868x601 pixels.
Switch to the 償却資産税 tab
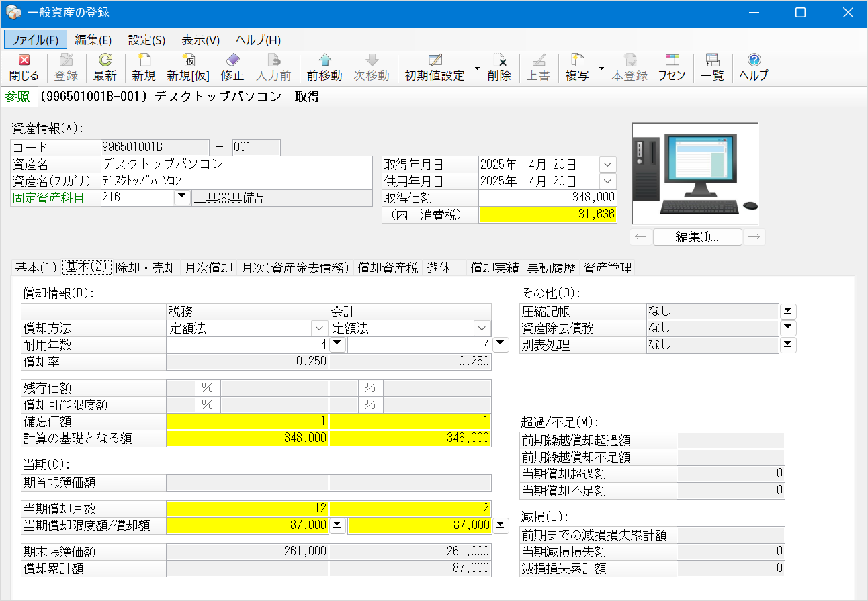tap(388, 267)
